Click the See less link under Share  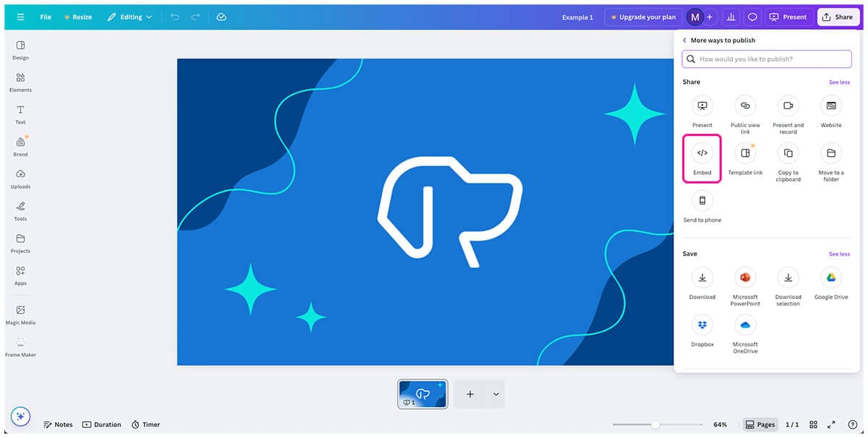[x=839, y=82]
